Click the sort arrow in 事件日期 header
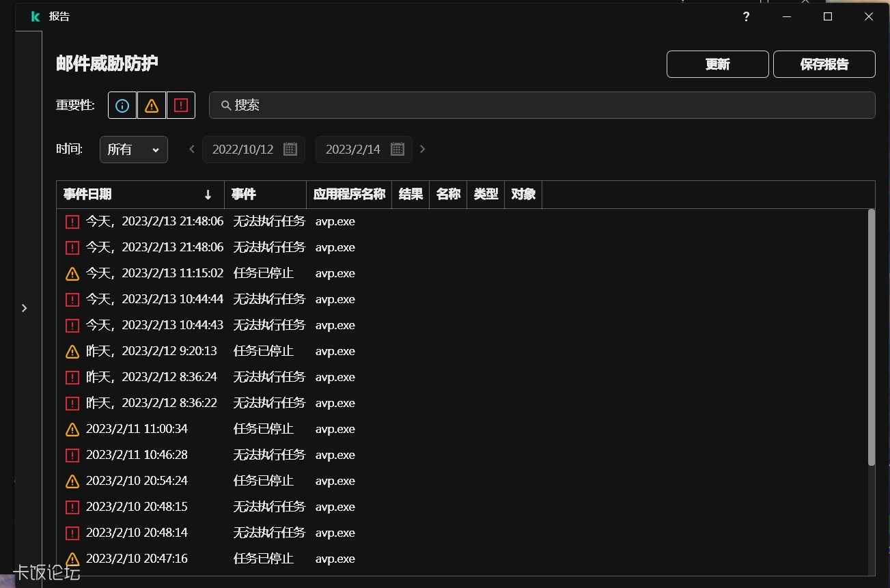Screen dimensions: 890x588 [208, 195]
